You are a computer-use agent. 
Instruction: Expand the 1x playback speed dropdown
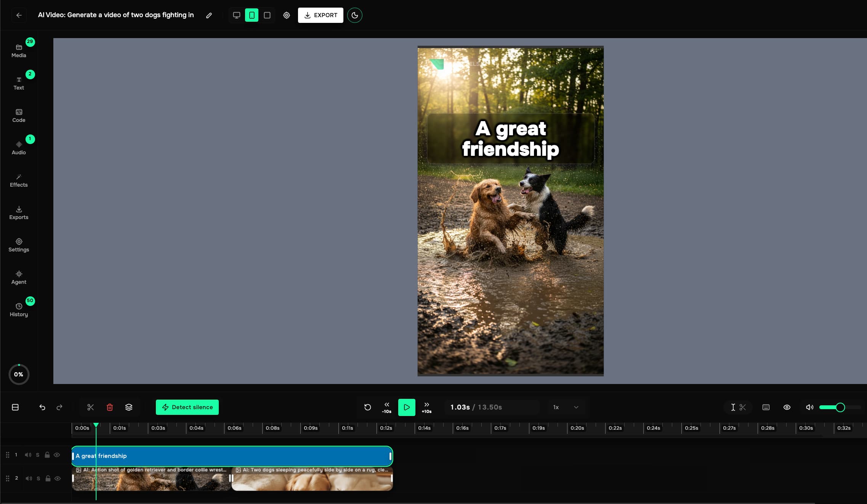(x=566, y=407)
